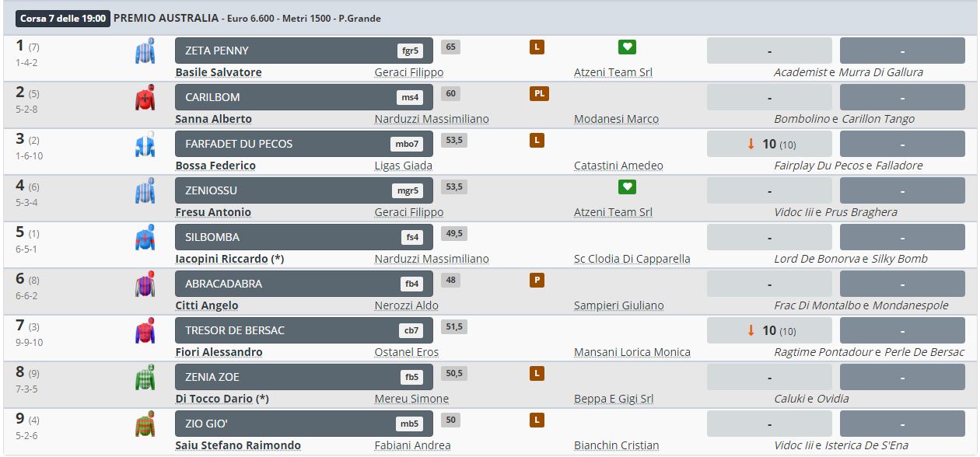Select Farfadet Du Pecos odds 10 button
This screenshot has height=457, width=980.
769,144
